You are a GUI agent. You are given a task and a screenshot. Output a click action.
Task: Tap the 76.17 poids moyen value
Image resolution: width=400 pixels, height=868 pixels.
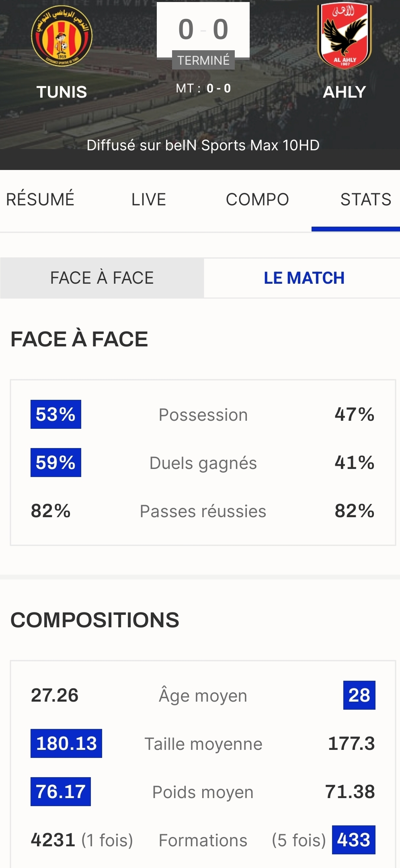tap(61, 792)
